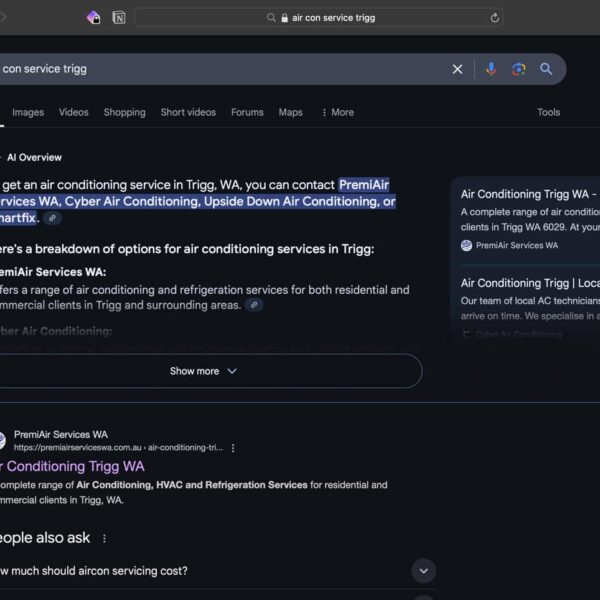Open Google Lens image search icon
Image resolution: width=600 pixels, height=600 pixels.
click(518, 69)
